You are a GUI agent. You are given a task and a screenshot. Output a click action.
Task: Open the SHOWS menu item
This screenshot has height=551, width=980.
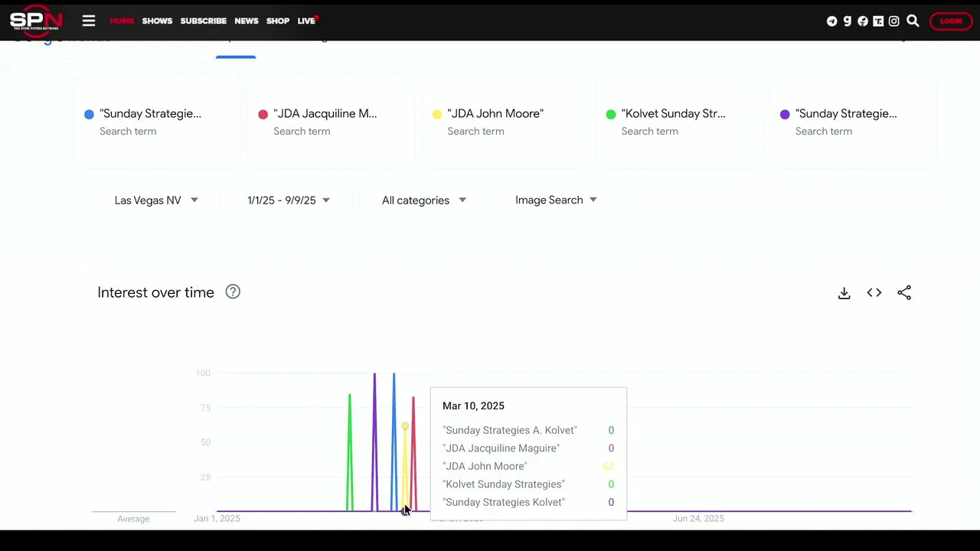pyautogui.click(x=157, y=21)
